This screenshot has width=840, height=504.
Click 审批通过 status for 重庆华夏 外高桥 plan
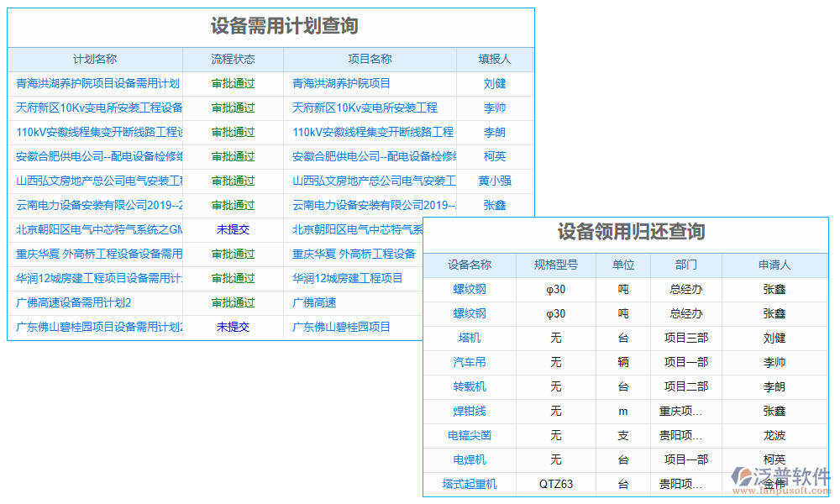pos(232,254)
